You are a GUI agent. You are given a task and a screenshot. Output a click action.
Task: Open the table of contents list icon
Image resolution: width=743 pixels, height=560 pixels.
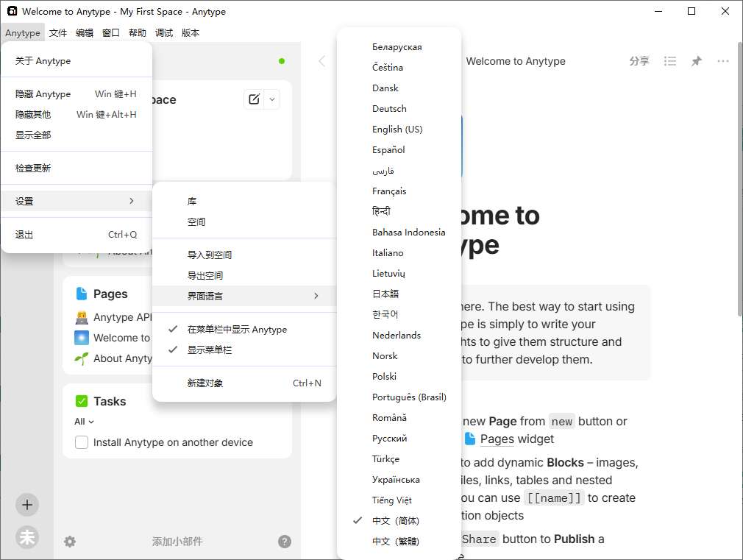pos(670,61)
